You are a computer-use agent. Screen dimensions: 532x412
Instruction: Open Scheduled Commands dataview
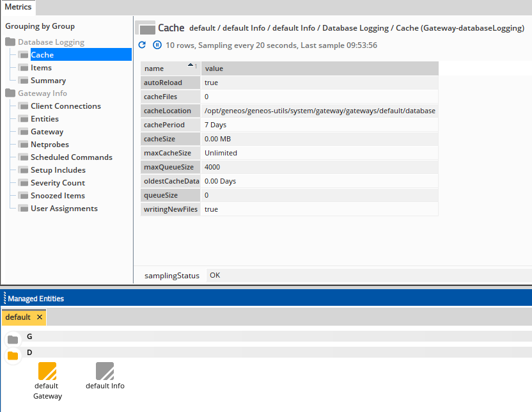(72, 157)
